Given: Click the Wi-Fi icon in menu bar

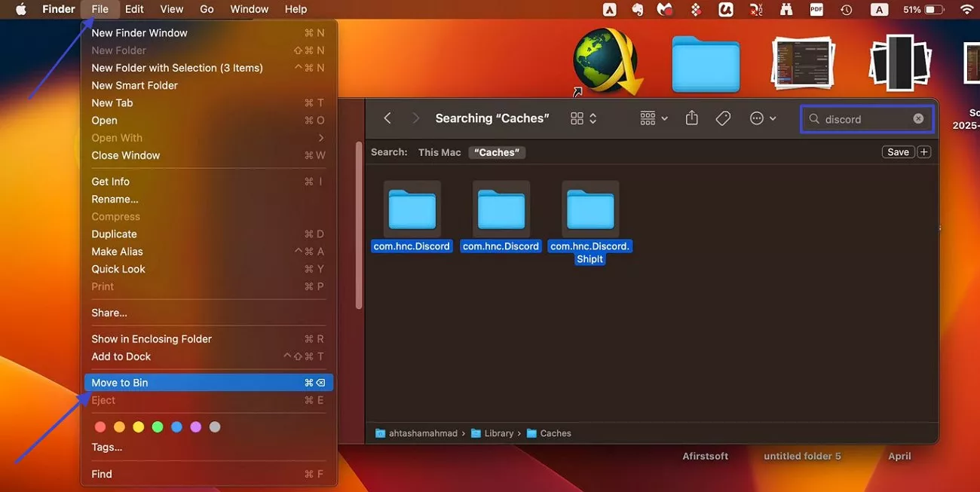Looking at the screenshot, I should pyautogui.click(x=966, y=9).
